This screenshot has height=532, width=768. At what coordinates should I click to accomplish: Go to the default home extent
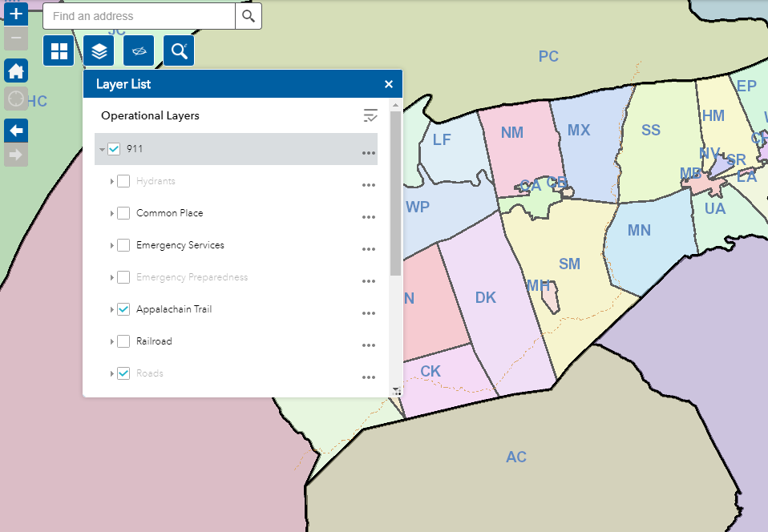16,71
